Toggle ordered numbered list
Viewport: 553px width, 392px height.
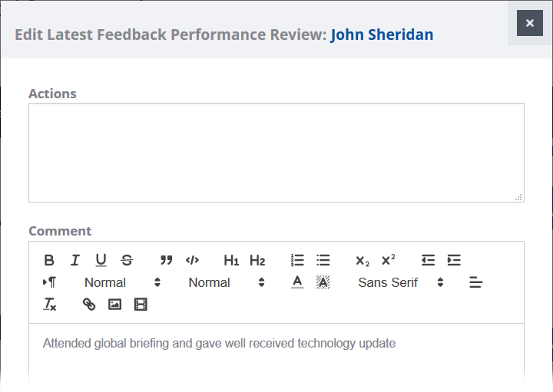pos(297,260)
